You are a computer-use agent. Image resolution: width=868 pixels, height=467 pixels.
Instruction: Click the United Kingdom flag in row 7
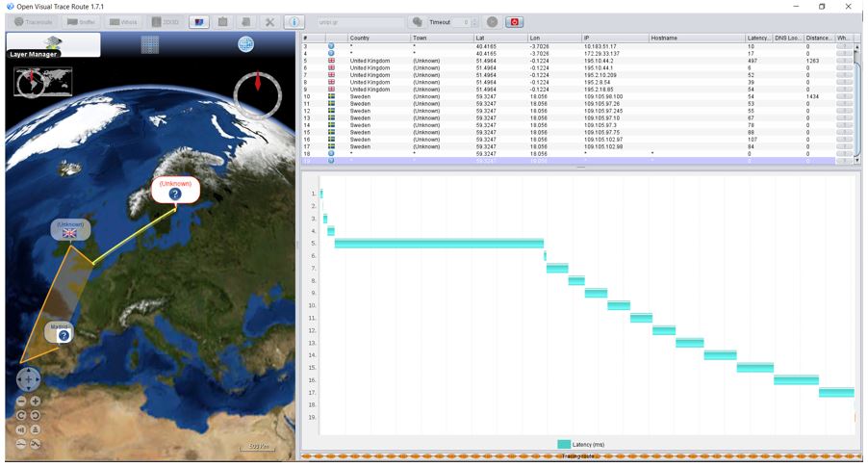tap(331, 75)
